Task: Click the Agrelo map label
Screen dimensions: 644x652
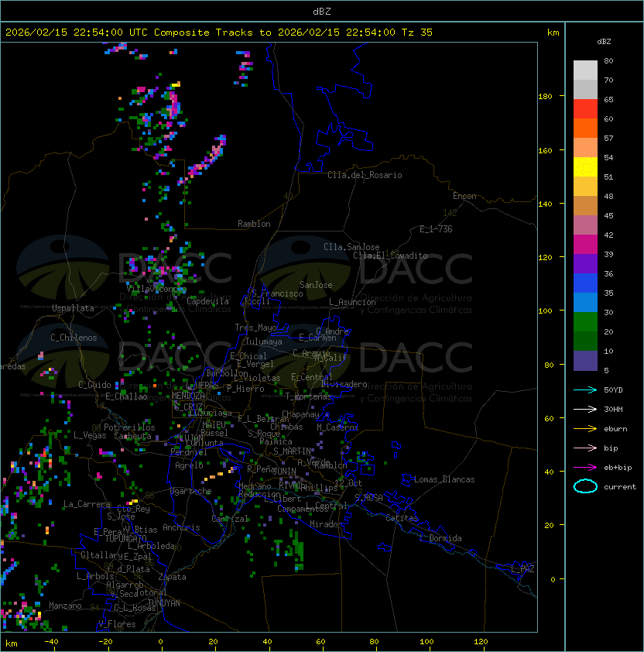Action: tap(189, 465)
